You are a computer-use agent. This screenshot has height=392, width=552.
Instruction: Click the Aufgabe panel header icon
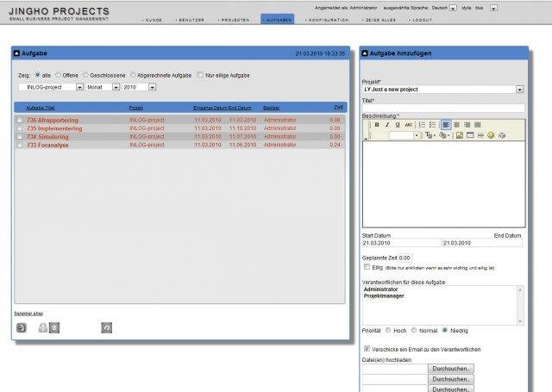click(16, 53)
